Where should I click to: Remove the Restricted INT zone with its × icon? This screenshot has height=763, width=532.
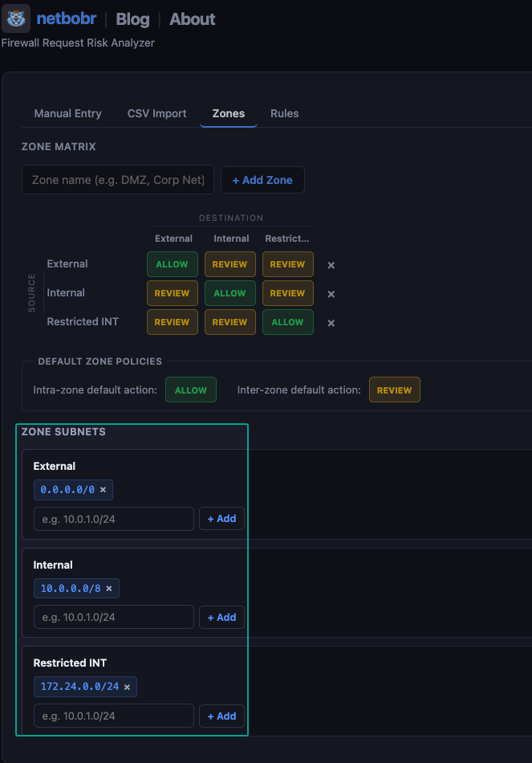(331, 322)
